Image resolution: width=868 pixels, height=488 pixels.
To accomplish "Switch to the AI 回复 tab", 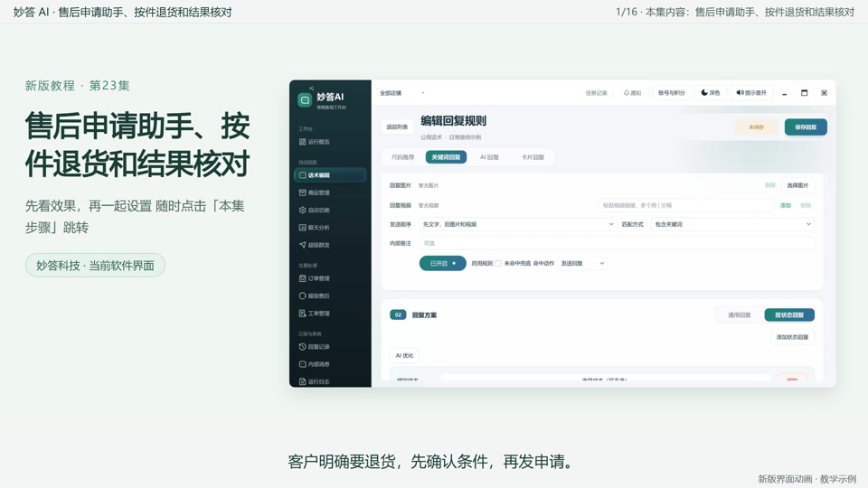I will coord(489,157).
